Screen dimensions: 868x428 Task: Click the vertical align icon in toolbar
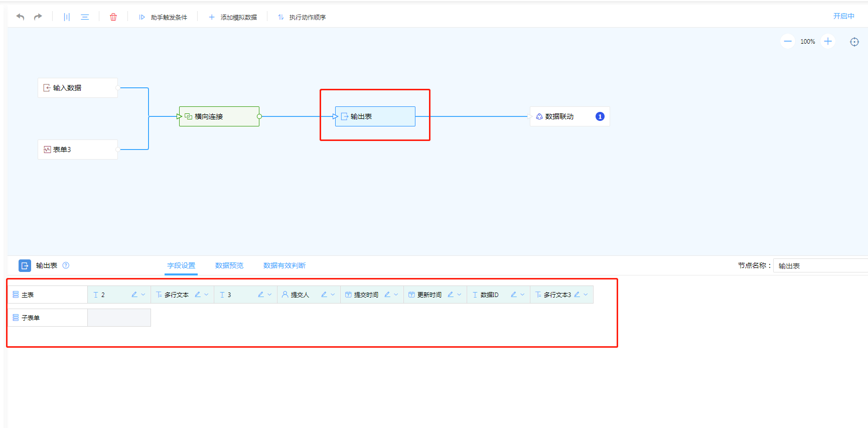67,17
